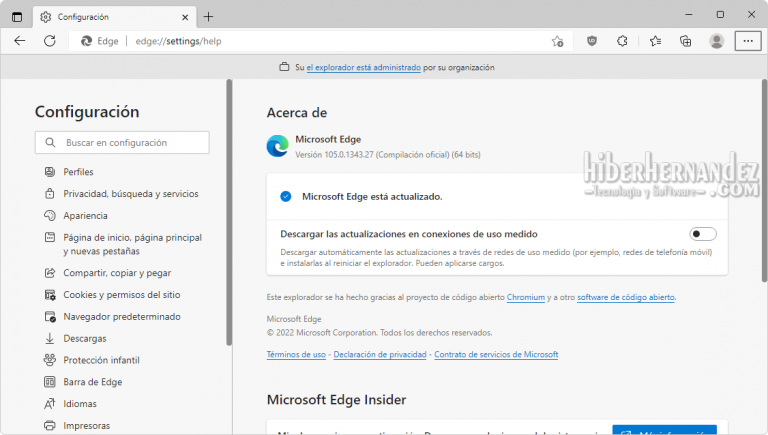Open the Términos de uso link
768x435 pixels.
coord(296,355)
